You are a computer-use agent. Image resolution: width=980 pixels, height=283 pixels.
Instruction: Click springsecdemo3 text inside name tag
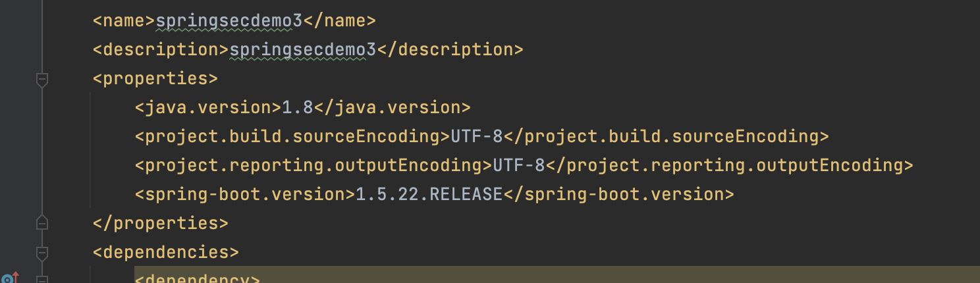(229, 21)
